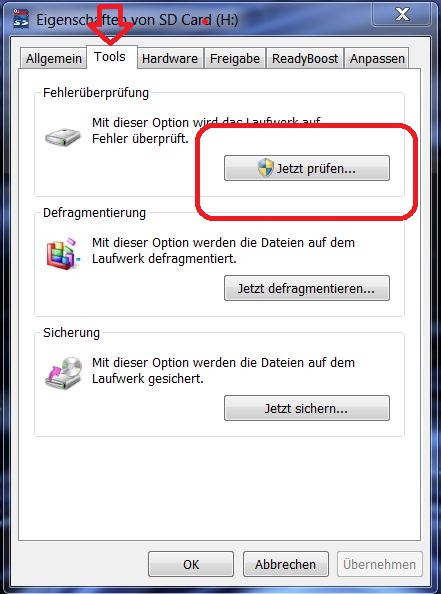Click the backup disc icon under Sicherung
This screenshot has width=441, height=594.
[x=64, y=373]
